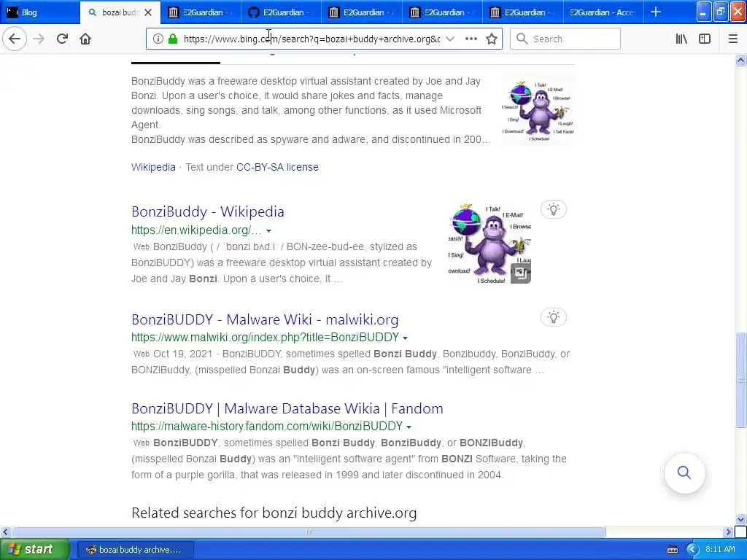
Task: Click the forward navigation arrow
Action: [x=39, y=39]
